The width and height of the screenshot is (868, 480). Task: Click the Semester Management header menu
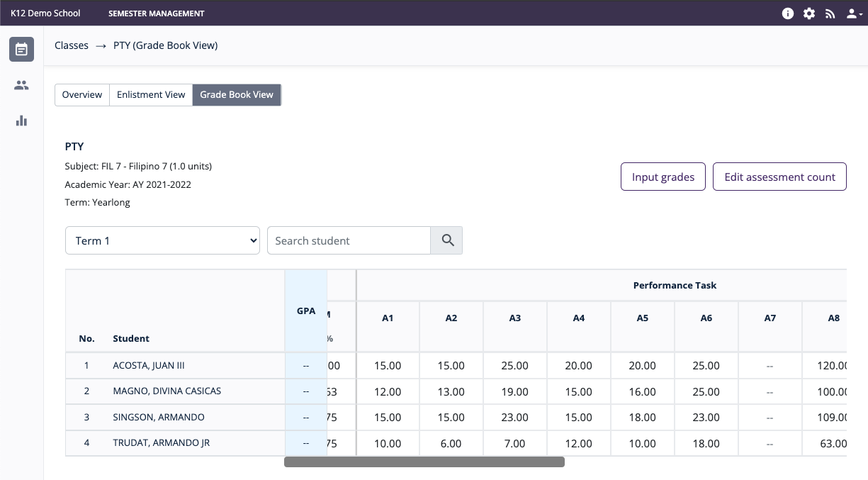click(x=156, y=13)
